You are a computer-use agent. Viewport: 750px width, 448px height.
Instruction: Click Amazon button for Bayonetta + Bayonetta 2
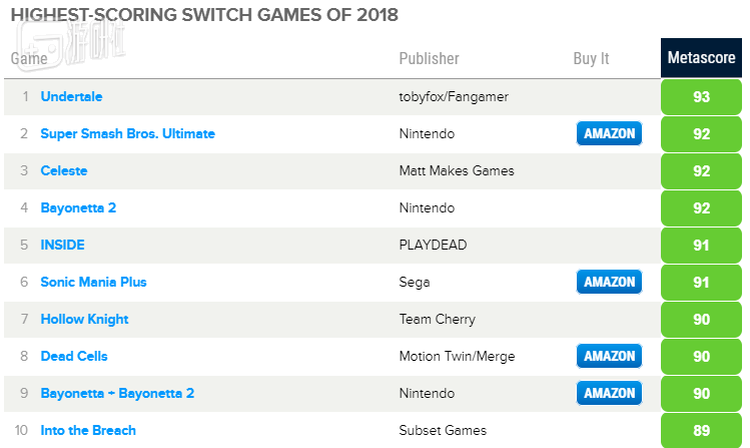tap(609, 393)
